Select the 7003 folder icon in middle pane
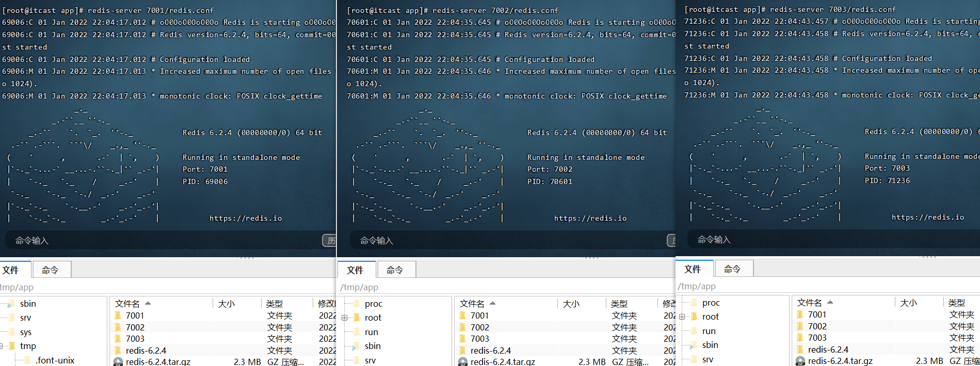Viewport: 980px width, 366px height. [x=462, y=339]
